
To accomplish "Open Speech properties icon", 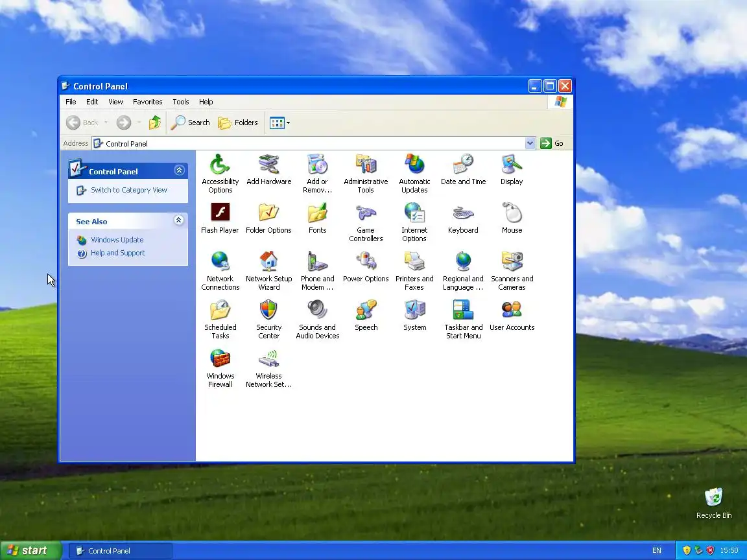I will point(366,315).
